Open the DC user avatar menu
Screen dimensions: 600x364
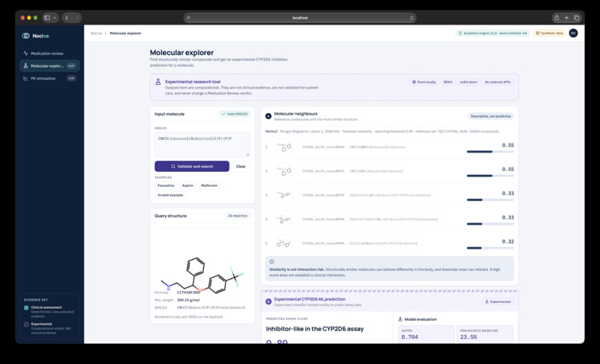coord(573,33)
